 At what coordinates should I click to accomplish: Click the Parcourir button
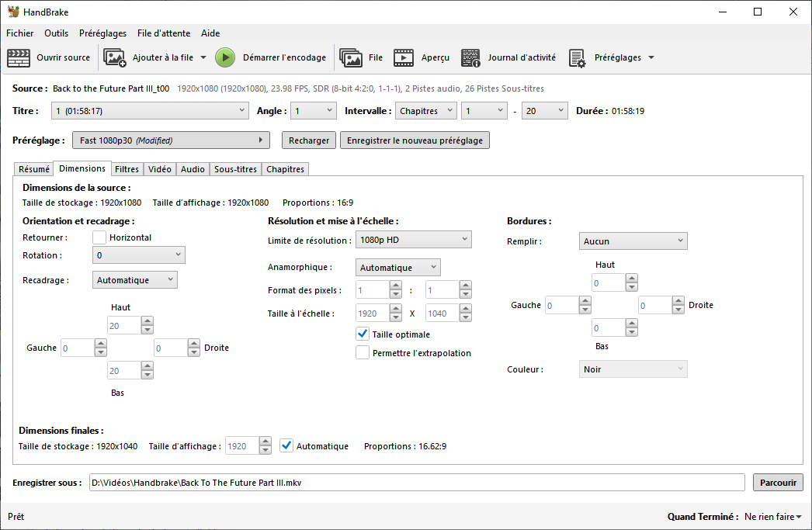point(778,483)
